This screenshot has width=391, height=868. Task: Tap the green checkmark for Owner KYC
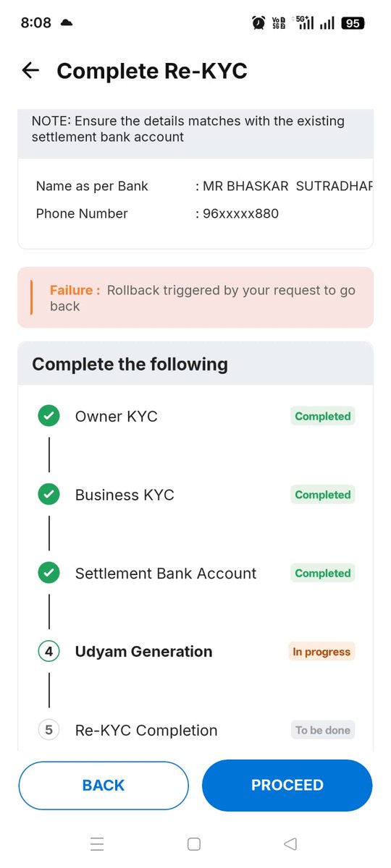(x=49, y=416)
